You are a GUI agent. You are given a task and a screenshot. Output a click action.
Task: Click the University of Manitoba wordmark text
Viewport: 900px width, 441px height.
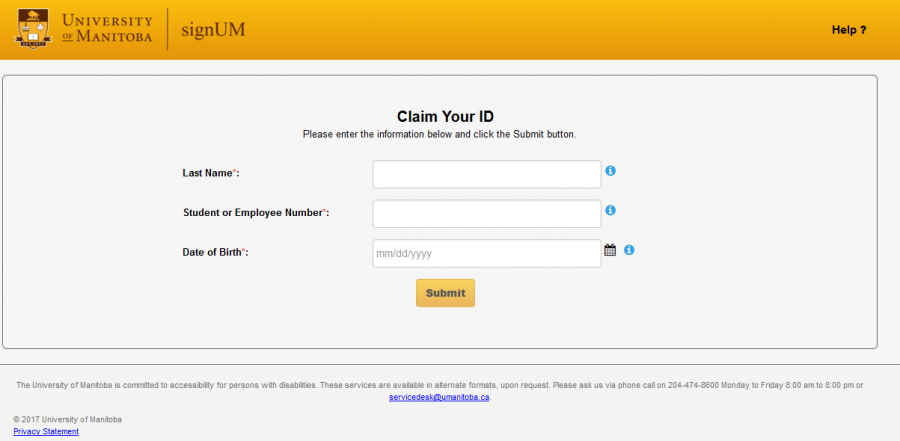point(107,29)
